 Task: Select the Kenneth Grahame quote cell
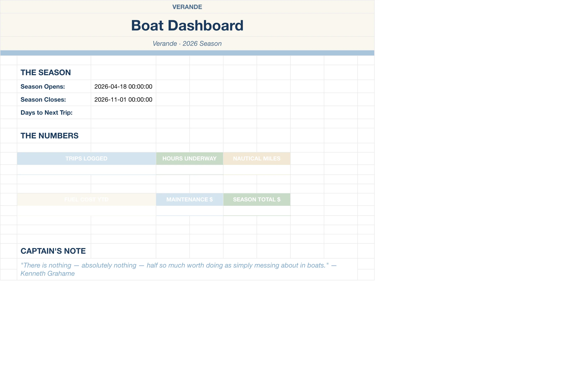tap(187, 269)
